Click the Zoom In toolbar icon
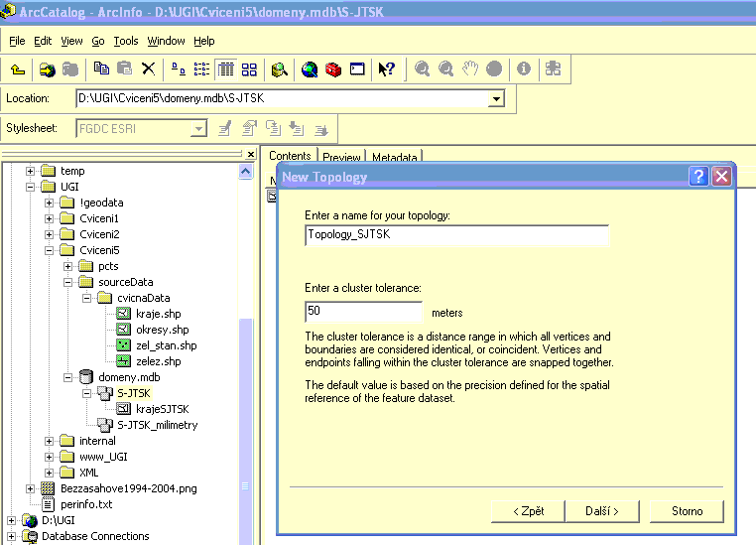 coord(422,68)
